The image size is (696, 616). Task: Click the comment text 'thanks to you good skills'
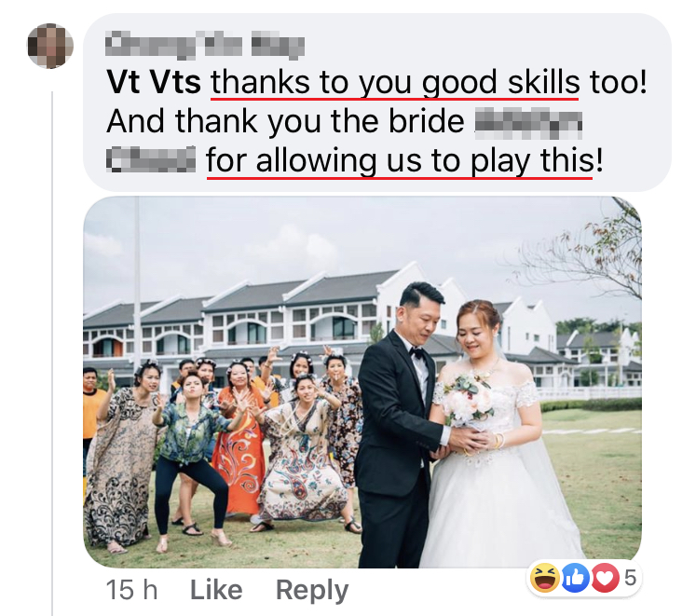click(x=395, y=83)
